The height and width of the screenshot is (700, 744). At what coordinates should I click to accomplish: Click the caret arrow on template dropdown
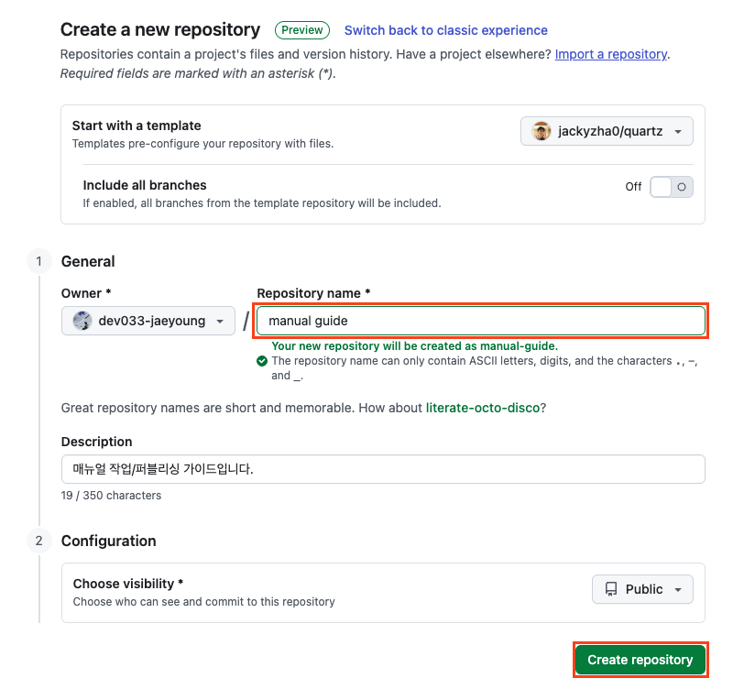[x=678, y=132]
